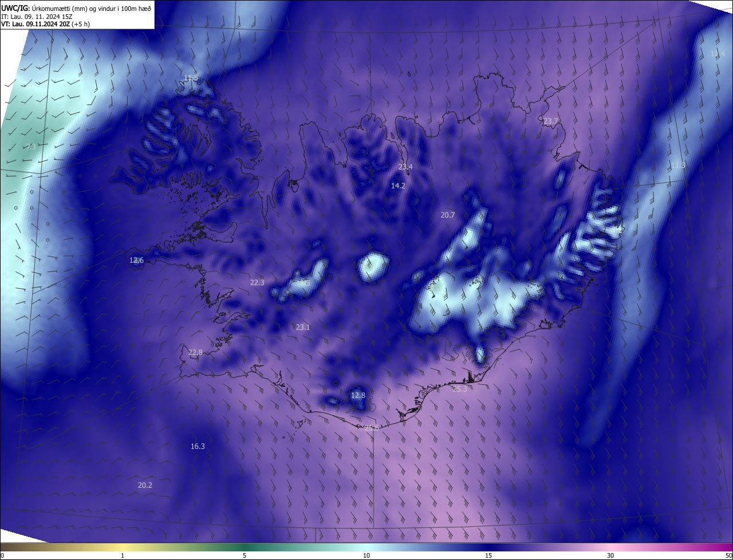
Task: Click the 20.2 value over the ocean
Action: pyautogui.click(x=145, y=486)
